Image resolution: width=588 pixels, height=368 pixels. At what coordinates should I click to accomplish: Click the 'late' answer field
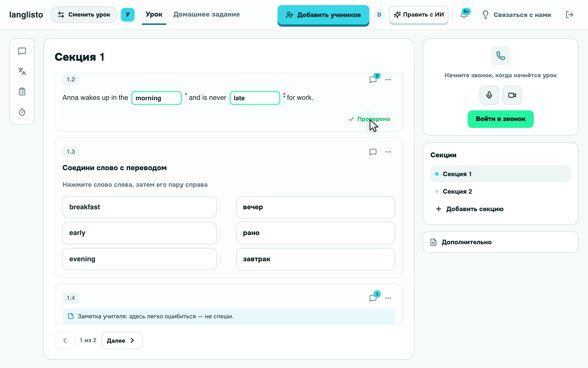click(x=255, y=98)
